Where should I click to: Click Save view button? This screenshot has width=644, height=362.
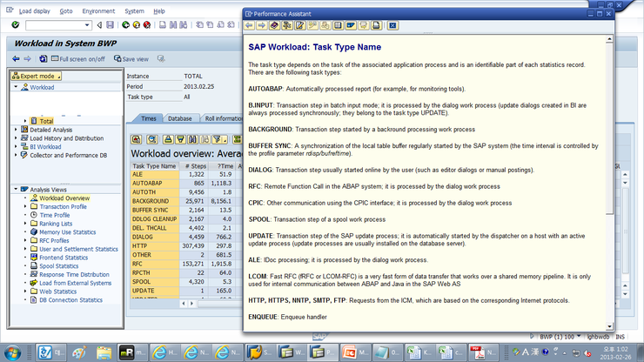click(131, 59)
